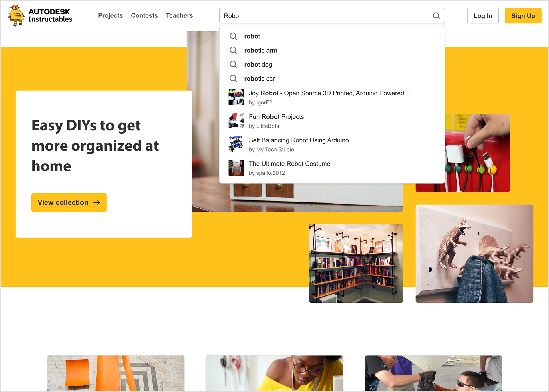Click magnifier icon beside 'robotic car' suggestion
The width and height of the screenshot is (549, 392).
pos(233,78)
